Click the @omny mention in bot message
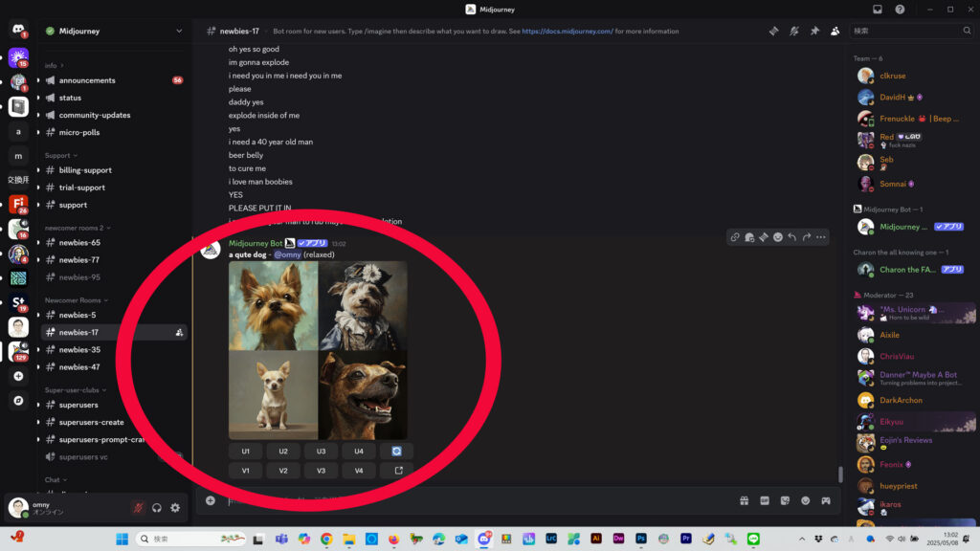Screen dimensions: 980x551 (x=287, y=254)
